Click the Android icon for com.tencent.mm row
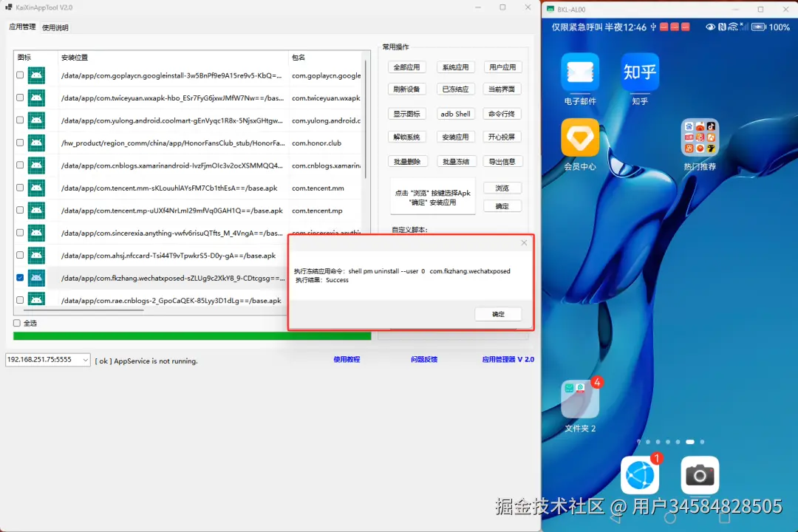This screenshot has height=532, width=798. [x=36, y=188]
